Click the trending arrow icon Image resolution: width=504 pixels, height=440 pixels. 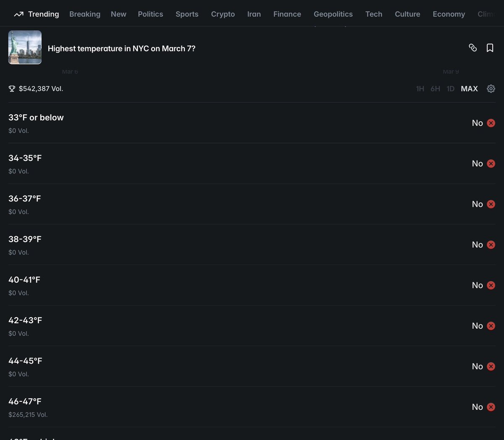18,14
